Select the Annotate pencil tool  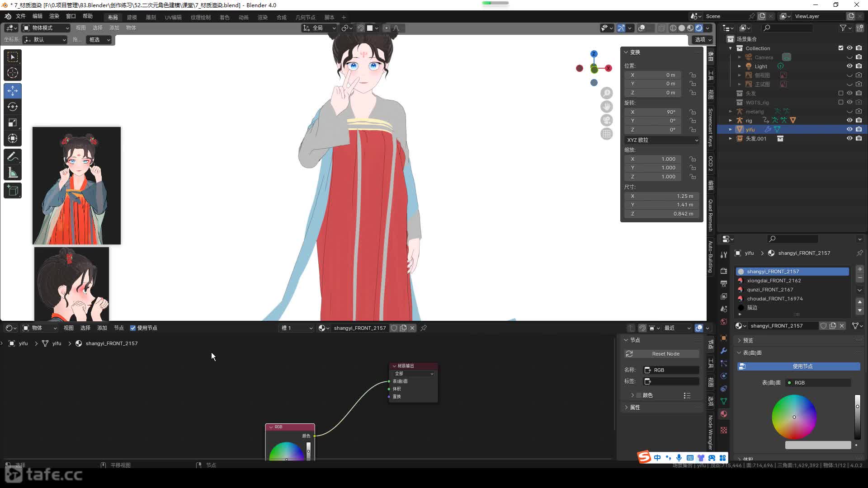click(x=13, y=157)
